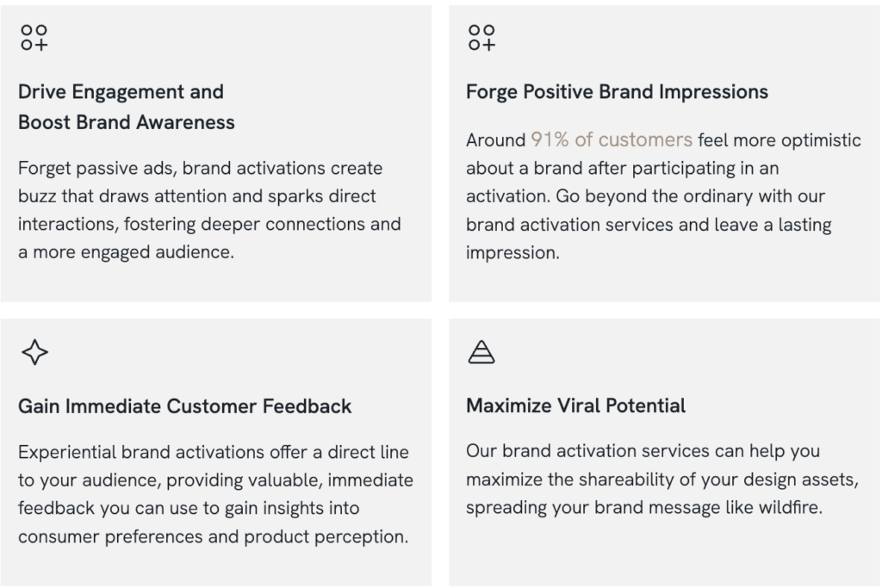Click the line 'a more engaged audience.'

click(126, 252)
